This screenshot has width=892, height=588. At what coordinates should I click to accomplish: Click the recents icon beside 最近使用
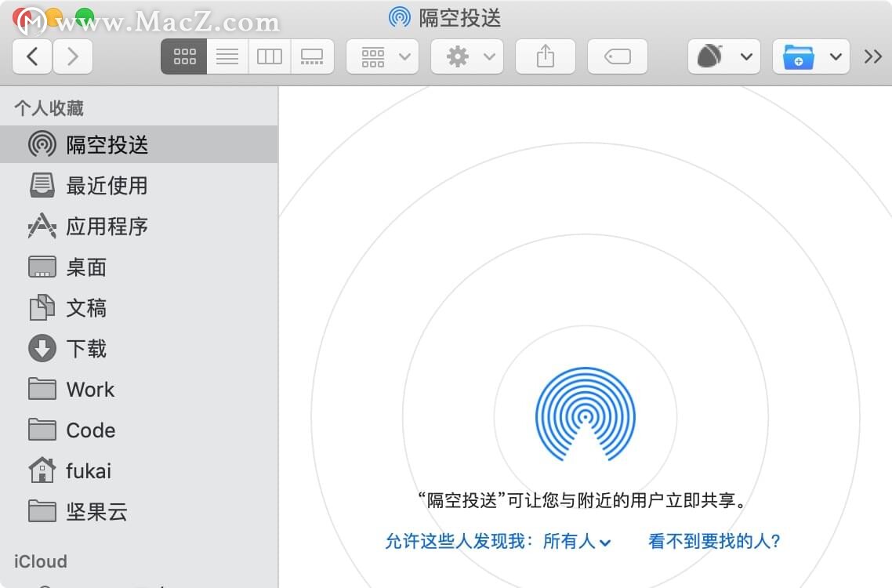click(42, 186)
